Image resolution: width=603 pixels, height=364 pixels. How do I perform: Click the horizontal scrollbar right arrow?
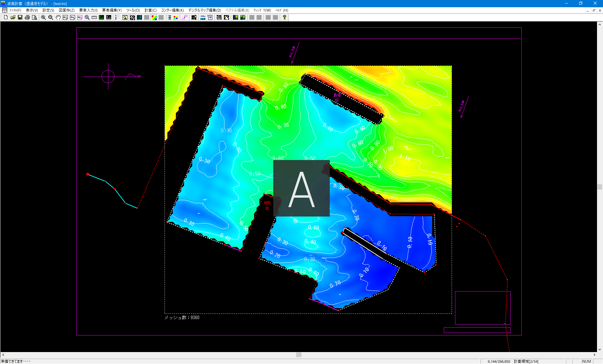(x=594, y=355)
